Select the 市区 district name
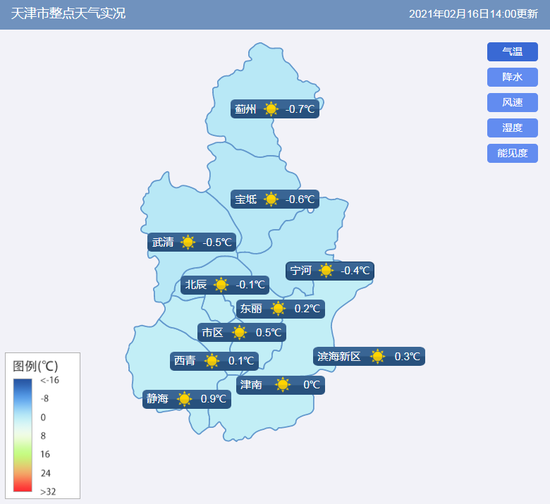The height and width of the screenshot is (504, 550). (212, 332)
